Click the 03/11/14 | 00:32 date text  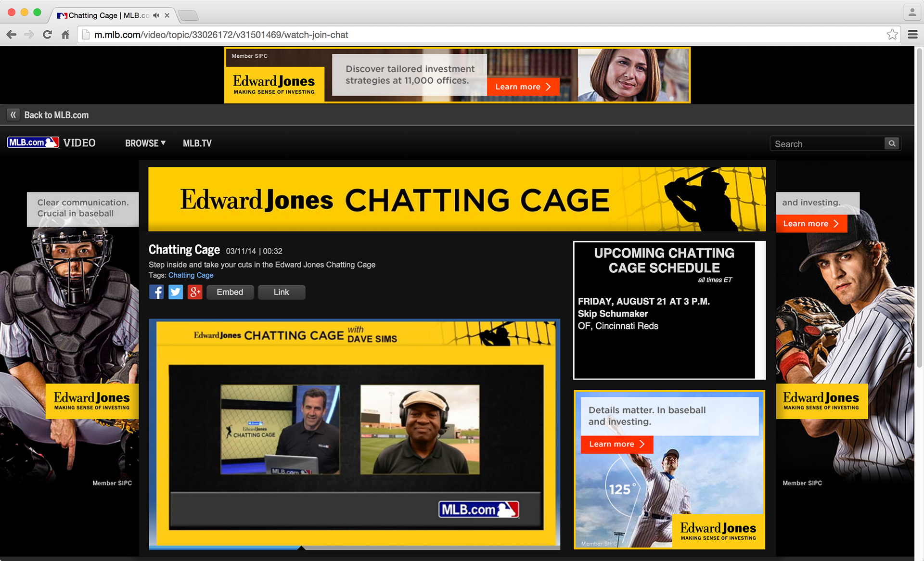point(254,251)
